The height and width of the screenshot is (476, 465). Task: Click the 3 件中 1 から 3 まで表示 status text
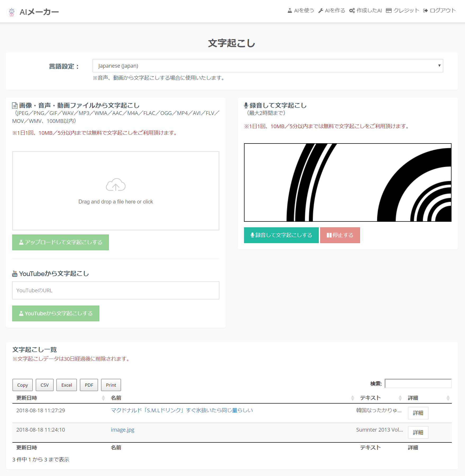coord(41,460)
